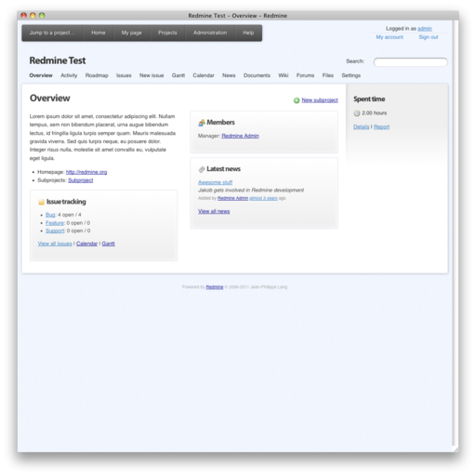Select the Overview project tab
This screenshot has height=476, width=476.
pyautogui.click(x=41, y=75)
